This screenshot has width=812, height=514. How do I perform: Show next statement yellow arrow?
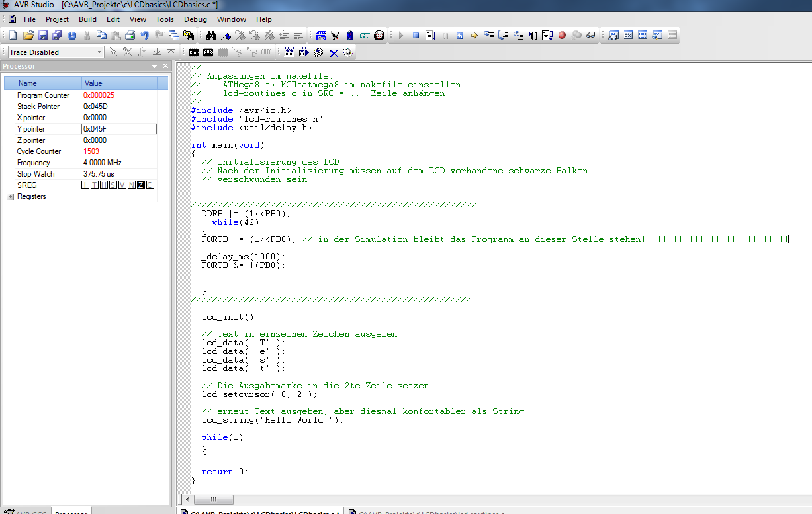click(474, 35)
